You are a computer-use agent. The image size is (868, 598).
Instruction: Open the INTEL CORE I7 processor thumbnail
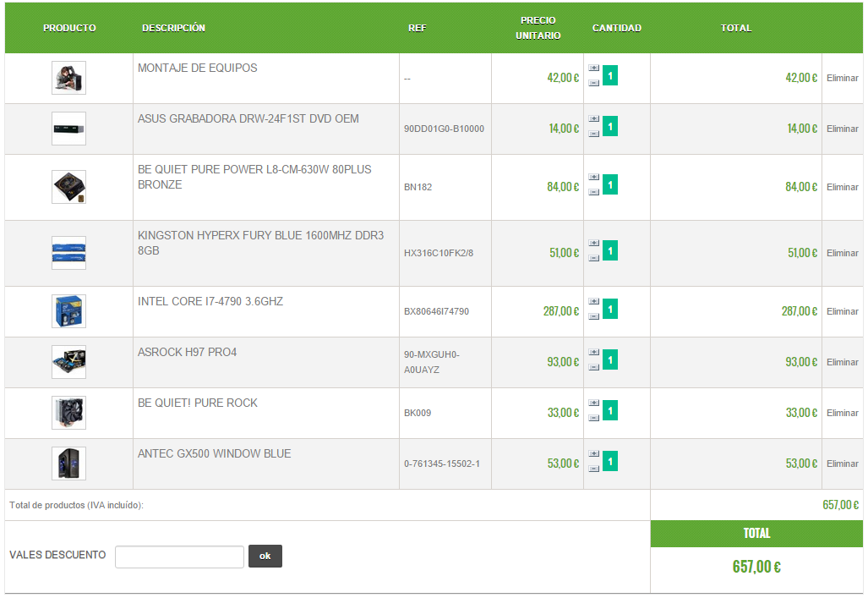coord(68,311)
